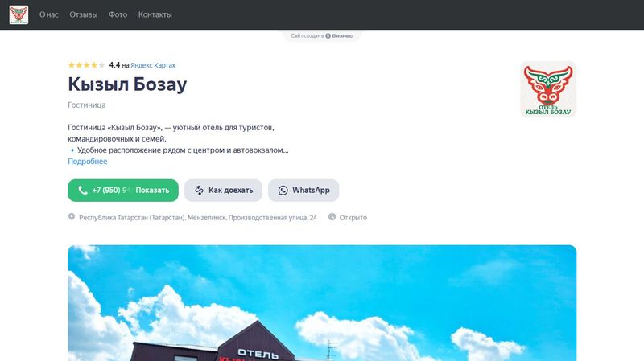Screen dimensions: 644x361
Task: Go to the Отзывы section
Action: [x=84, y=14]
